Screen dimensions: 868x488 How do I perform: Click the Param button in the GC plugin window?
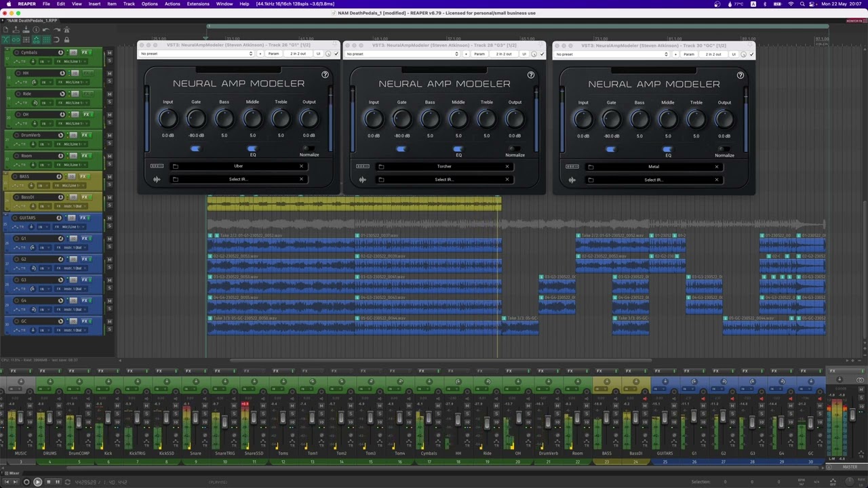click(x=689, y=54)
